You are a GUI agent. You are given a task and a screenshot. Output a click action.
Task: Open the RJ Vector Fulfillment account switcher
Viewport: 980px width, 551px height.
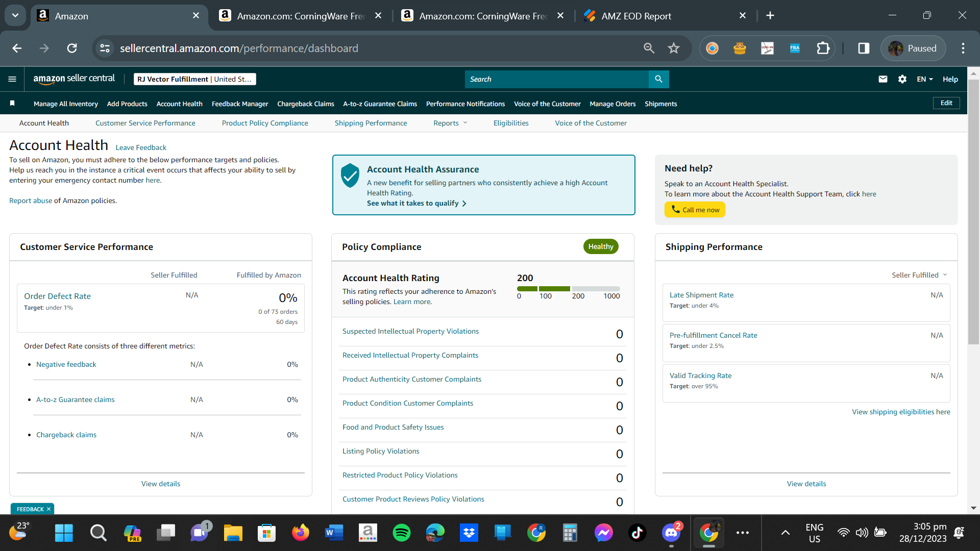click(194, 79)
